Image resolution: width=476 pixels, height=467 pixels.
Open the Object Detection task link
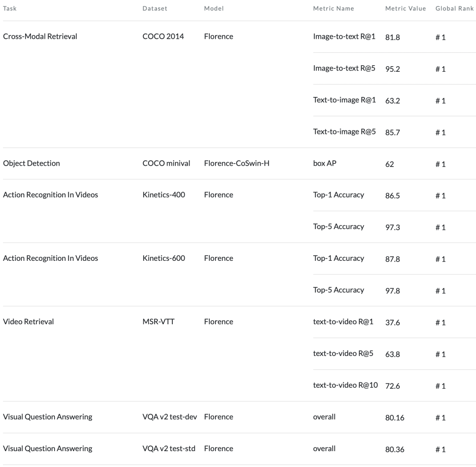(x=31, y=163)
